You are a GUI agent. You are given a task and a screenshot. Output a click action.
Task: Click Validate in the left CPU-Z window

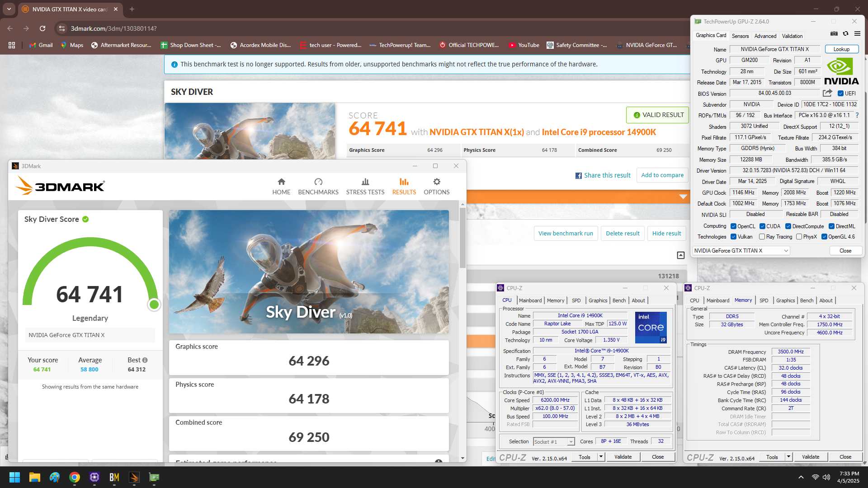click(623, 457)
